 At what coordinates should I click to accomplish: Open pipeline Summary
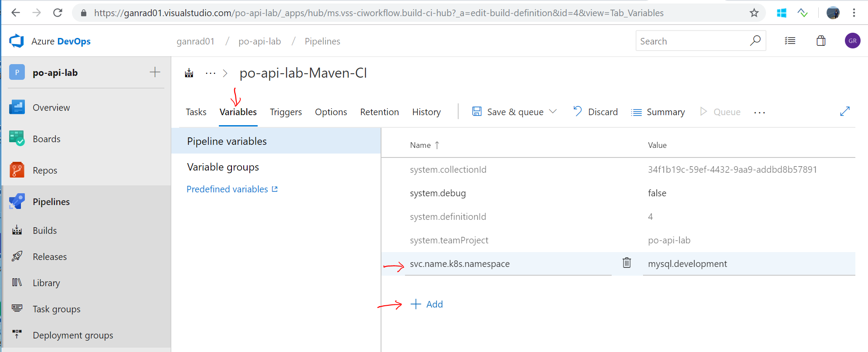pyautogui.click(x=658, y=112)
